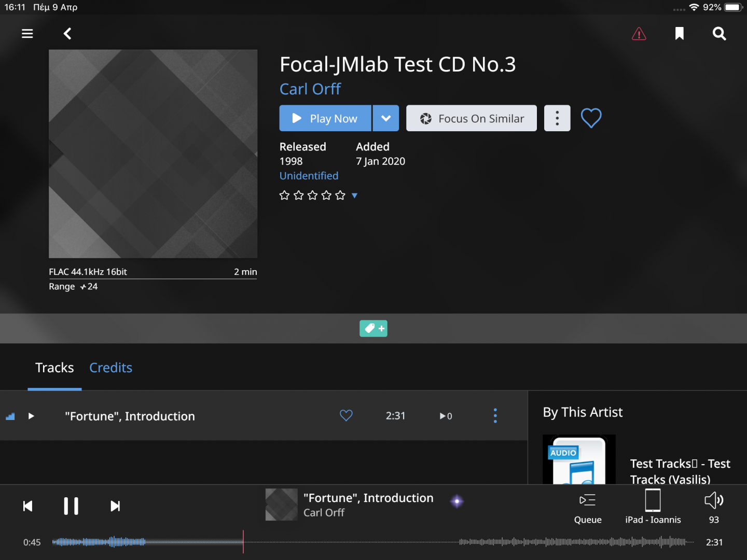This screenshot has height=560, width=747.
Task: Open the red warning alert icon
Action: pyautogui.click(x=639, y=34)
